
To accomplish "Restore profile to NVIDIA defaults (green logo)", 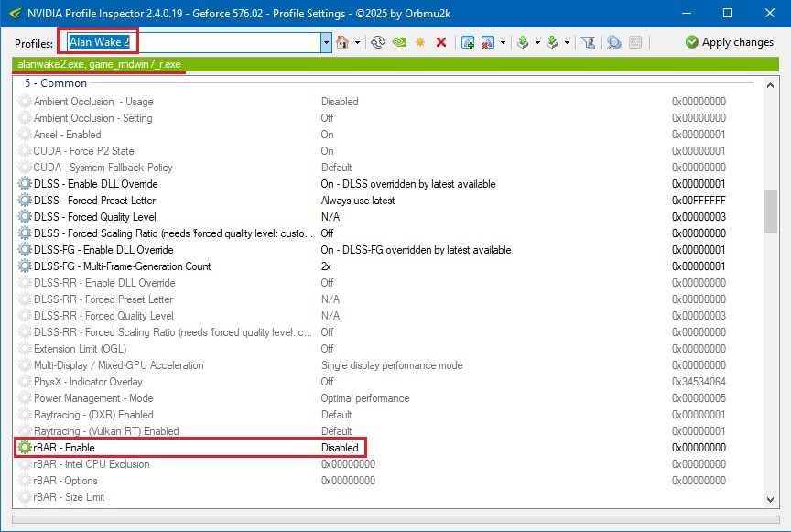I will coord(399,42).
